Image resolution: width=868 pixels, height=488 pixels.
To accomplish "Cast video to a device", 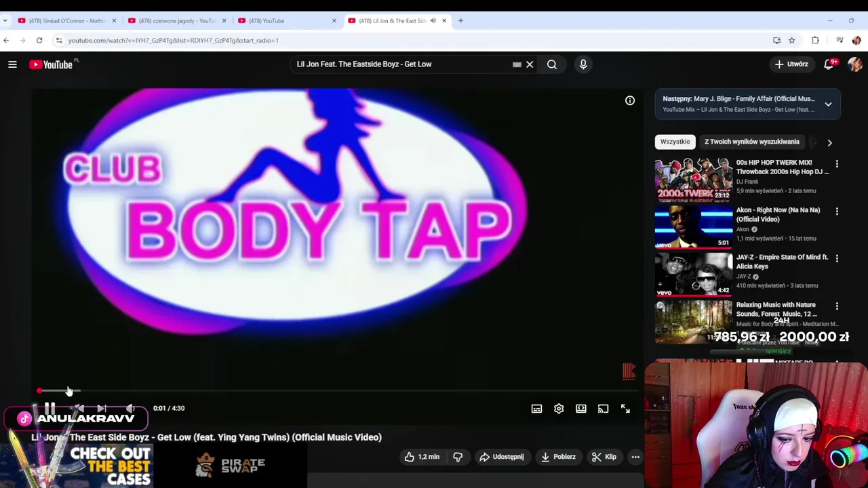I will (x=603, y=409).
